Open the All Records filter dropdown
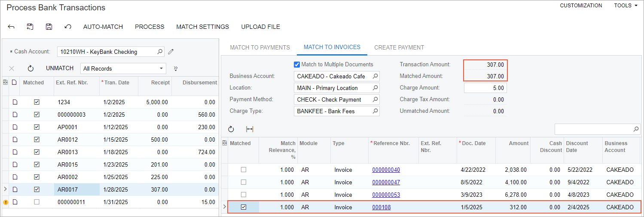The width and height of the screenshot is (644, 217). [x=123, y=68]
